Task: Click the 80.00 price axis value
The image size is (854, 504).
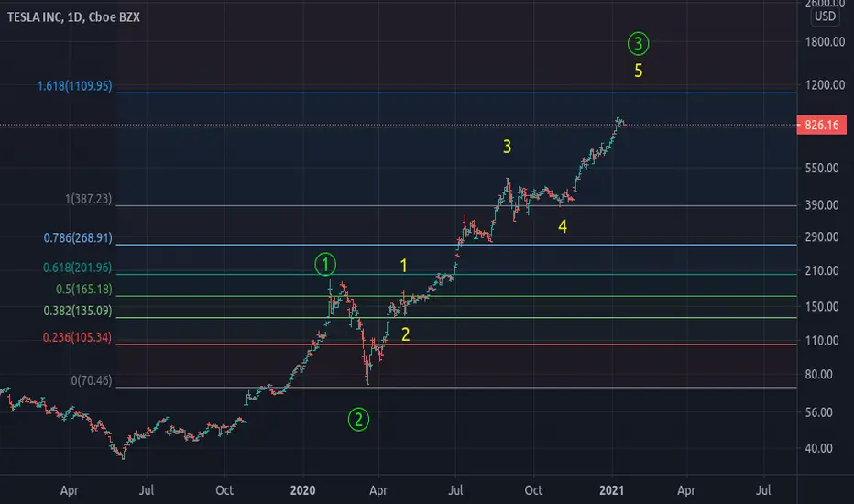Action: (819, 374)
